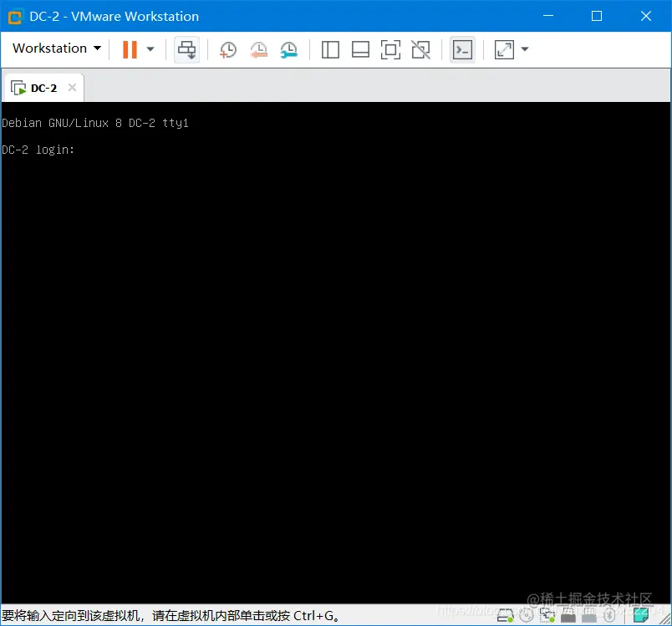
Task: Click the hard disk status icon
Action: pos(506,616)
